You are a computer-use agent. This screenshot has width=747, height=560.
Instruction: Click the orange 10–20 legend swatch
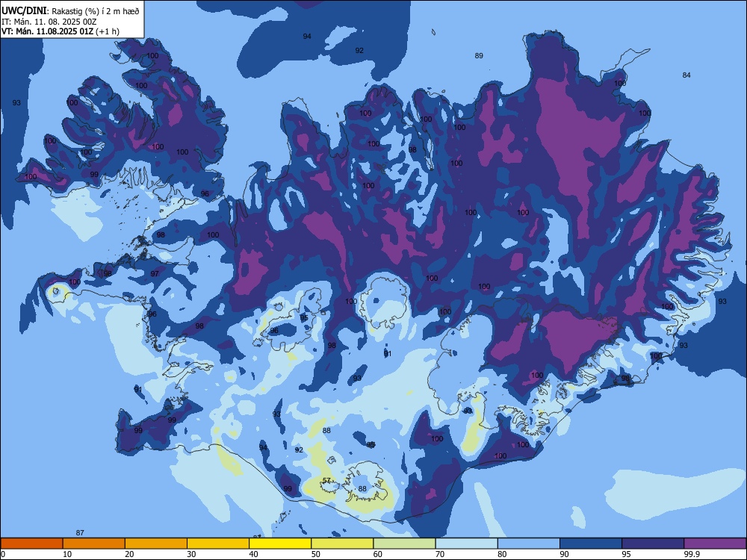click(x=94, y=544)
